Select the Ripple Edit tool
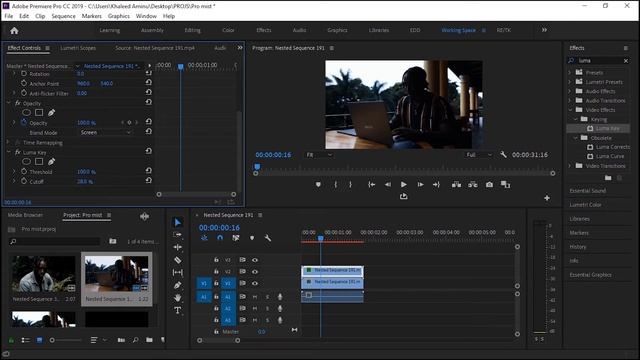The height and width of the screenshot is (360, 640). 177,247
